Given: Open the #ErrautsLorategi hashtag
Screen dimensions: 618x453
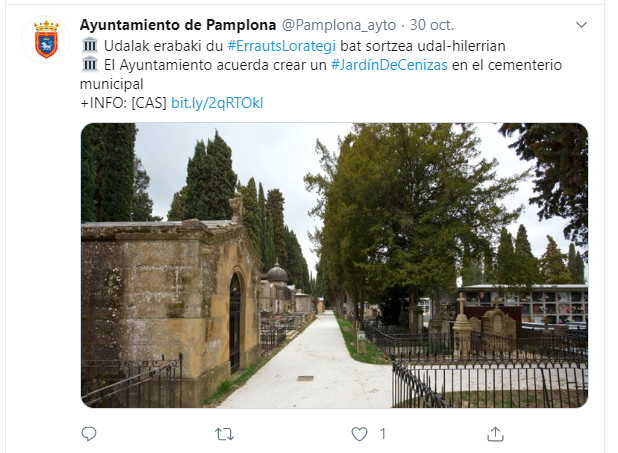Looking at the screenshot, I should pos(281,46).
